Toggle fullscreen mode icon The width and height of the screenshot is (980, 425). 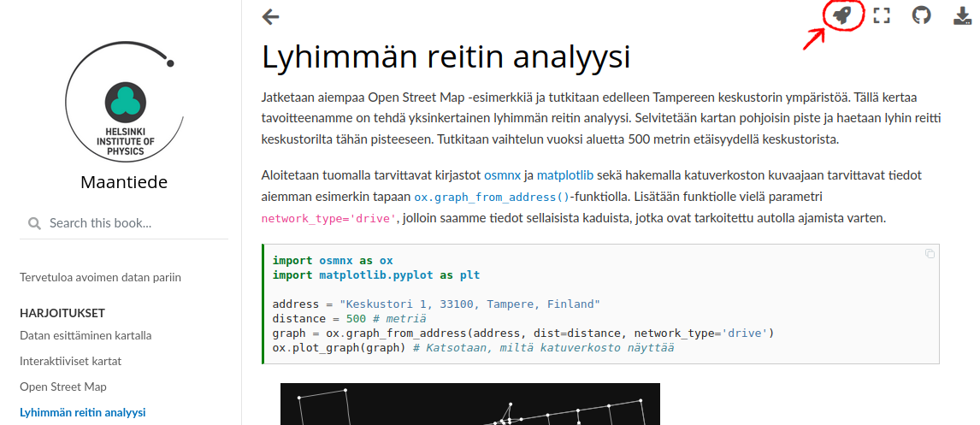coord(882,15)
